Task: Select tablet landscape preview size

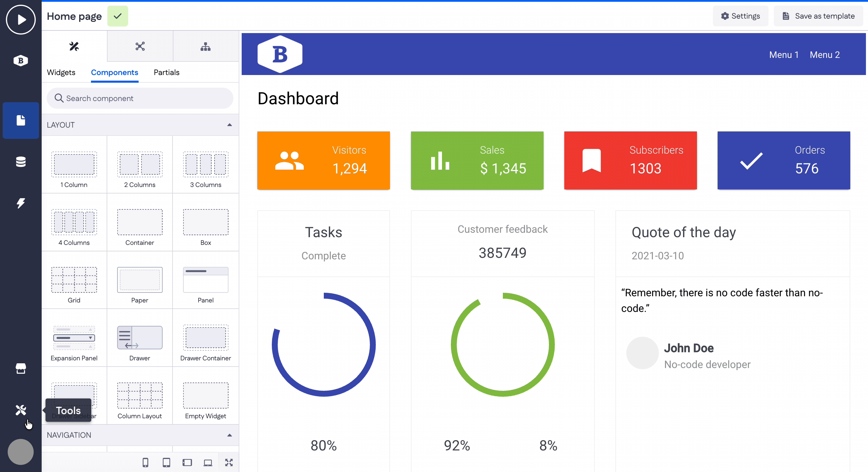Action: [x=187, y=463]
